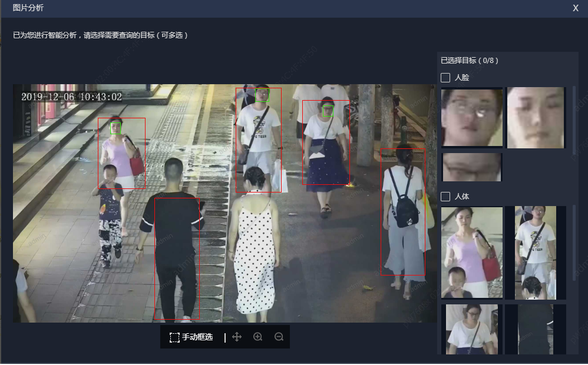588x365 pixels.
Task: Click green face box on man in white T-shirt
Action: [x=262, y=95]
